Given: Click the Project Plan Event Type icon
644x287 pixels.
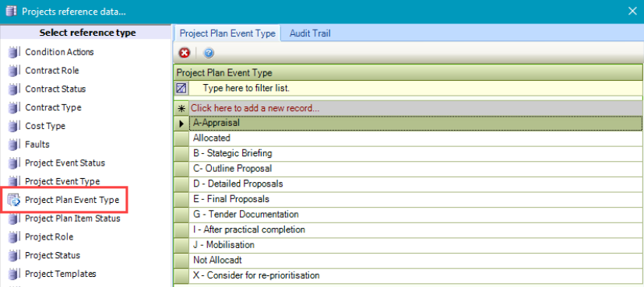Looking at the screenshot, I should coord(14,200).
